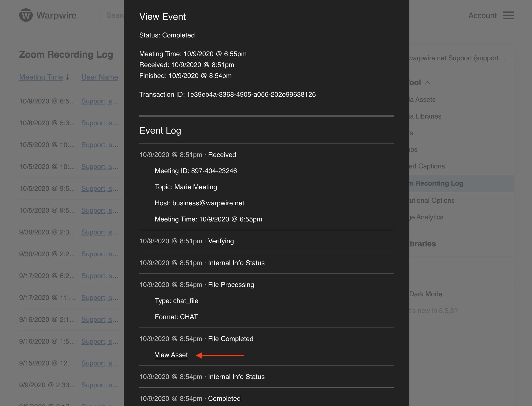Sort by Meeting Time column header
Viewport: 532px width, 406px height.
pos(41,77)
